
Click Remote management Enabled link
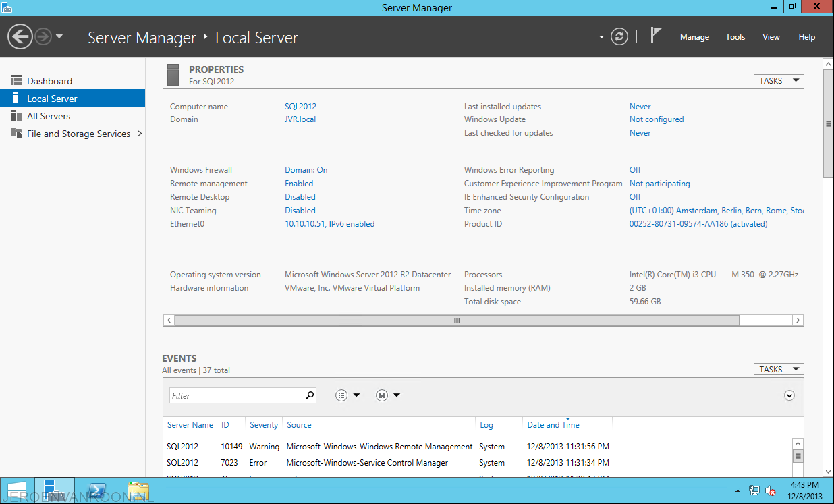tap(299, 184)
